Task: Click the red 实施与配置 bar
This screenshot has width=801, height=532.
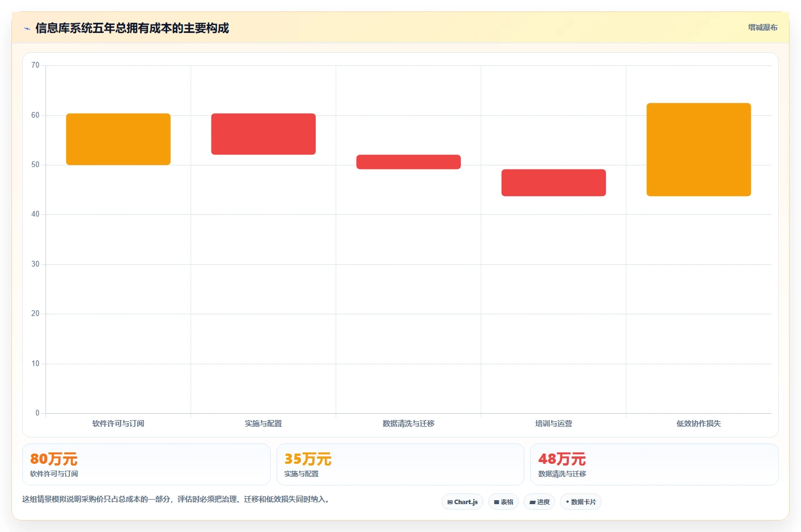Action: click(263, 134)
